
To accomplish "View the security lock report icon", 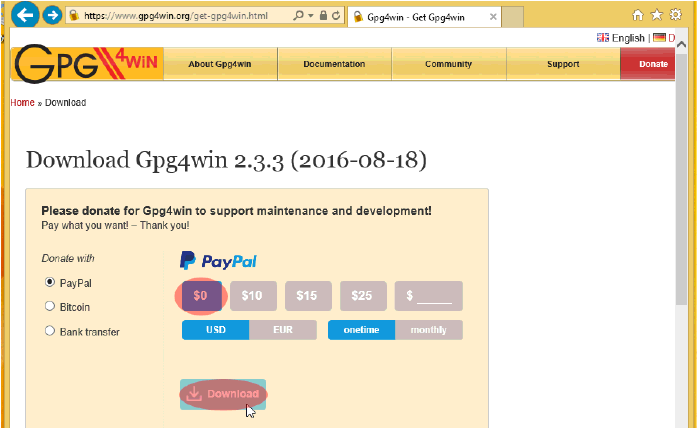I will pos(323,16).
